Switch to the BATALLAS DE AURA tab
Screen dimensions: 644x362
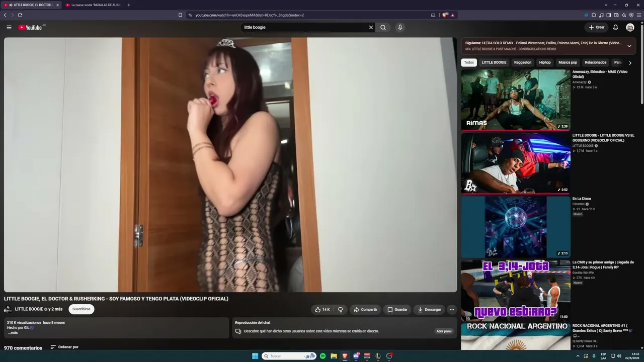pos(93,5)
